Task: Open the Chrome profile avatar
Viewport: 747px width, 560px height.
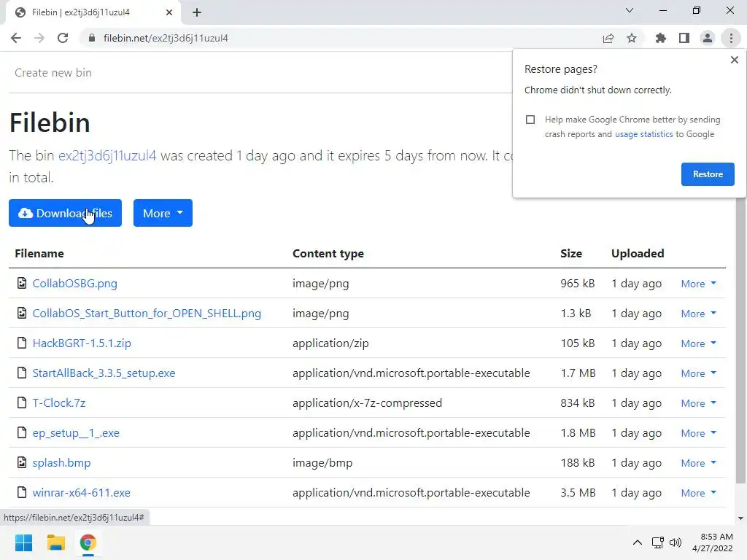Action: pos(708,38)
